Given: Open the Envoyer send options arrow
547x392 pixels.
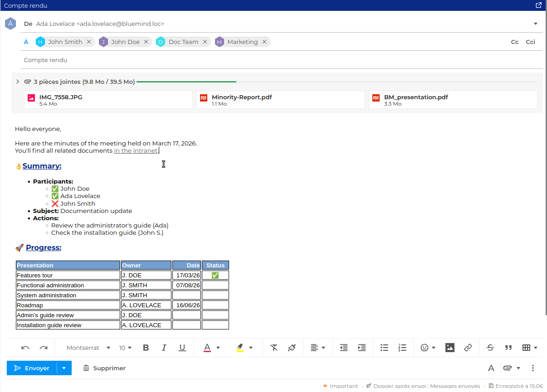Looking at the screenshot, I should click(64, 368).
